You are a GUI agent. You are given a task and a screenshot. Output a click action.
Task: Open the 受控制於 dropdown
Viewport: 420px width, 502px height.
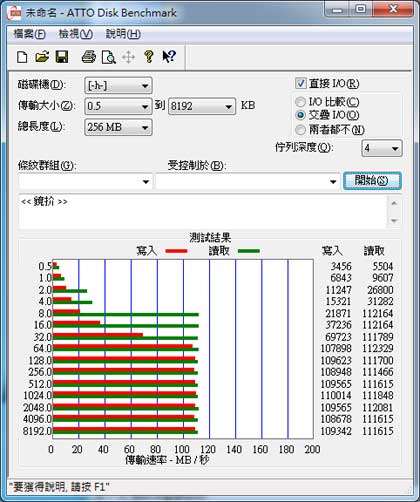(247, 181)
